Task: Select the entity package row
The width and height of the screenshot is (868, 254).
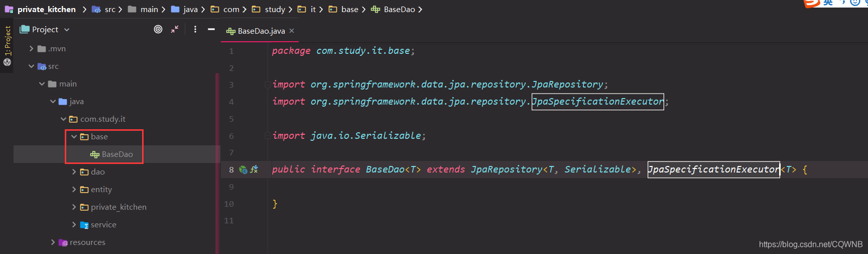Action: click(116, 190)
